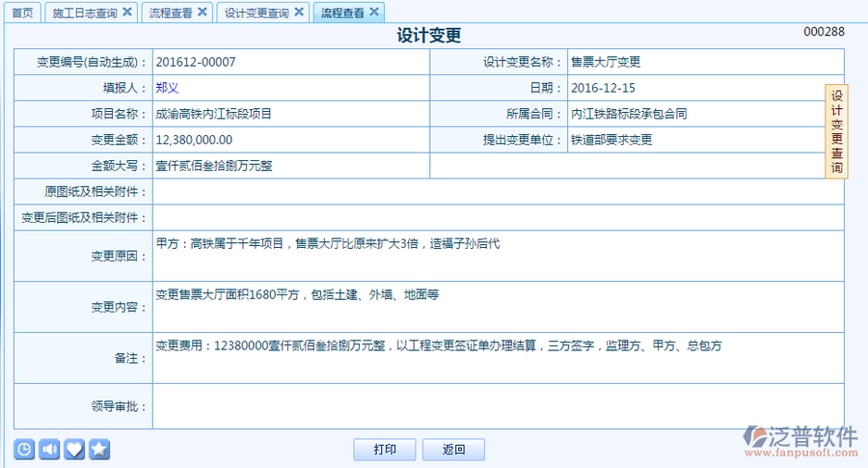Close the active 流程查看 tab
868x468 pixels.
tap(373, 12)
